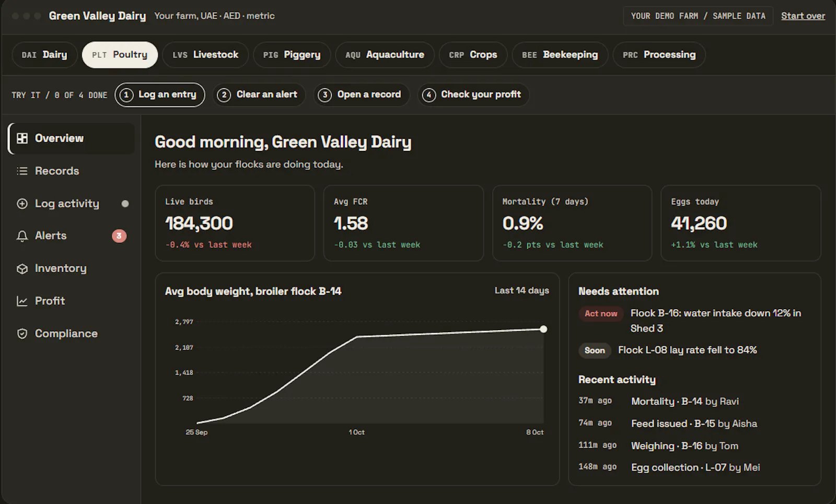This screenshot has height=504, width=836.
Task: Click step number 4 circle icon
Action: tap(428, 95)
